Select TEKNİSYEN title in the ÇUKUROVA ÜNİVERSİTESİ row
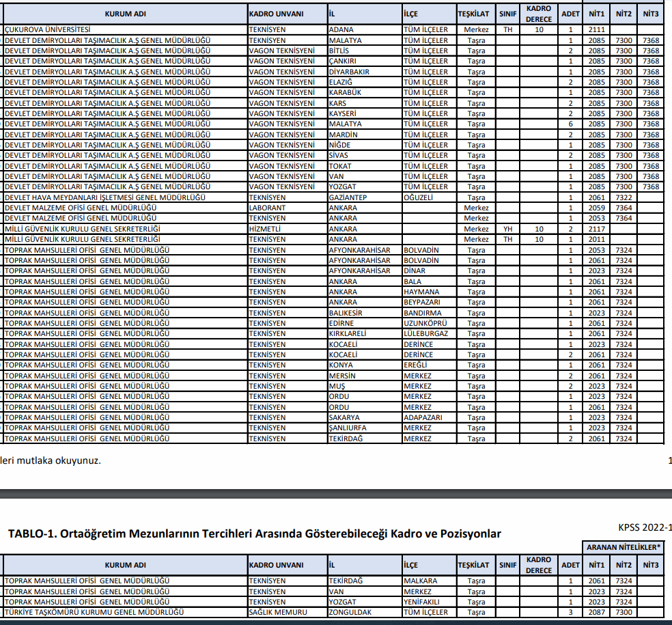 point(288,29)
